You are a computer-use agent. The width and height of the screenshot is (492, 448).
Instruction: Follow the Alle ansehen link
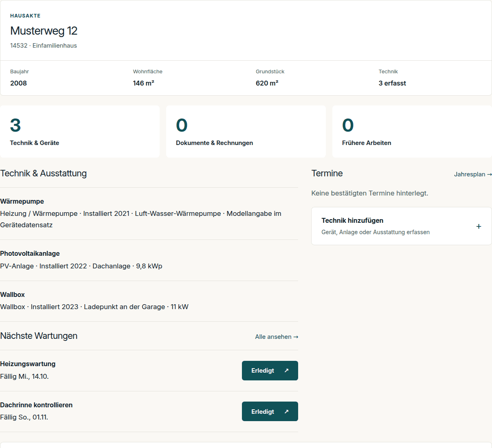(277, 337)
